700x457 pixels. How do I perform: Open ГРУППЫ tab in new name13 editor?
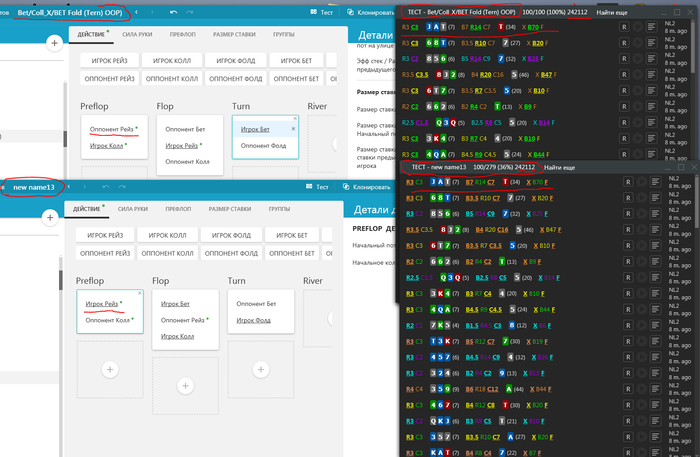279,209
